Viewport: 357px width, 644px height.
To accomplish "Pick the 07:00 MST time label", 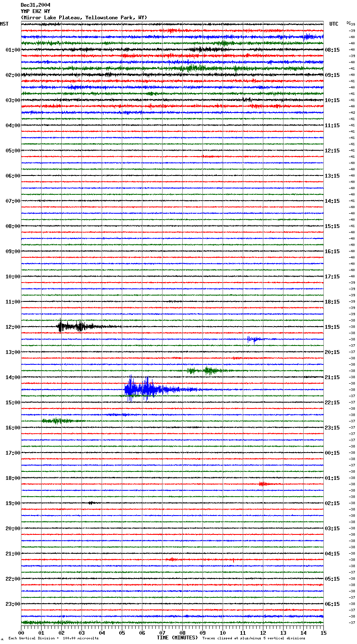I will (13, 201).
